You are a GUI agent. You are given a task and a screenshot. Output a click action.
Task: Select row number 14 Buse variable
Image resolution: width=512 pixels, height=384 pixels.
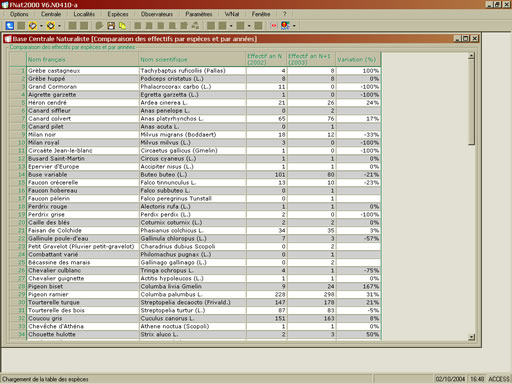pyautogui.click(x=195, y=175)
